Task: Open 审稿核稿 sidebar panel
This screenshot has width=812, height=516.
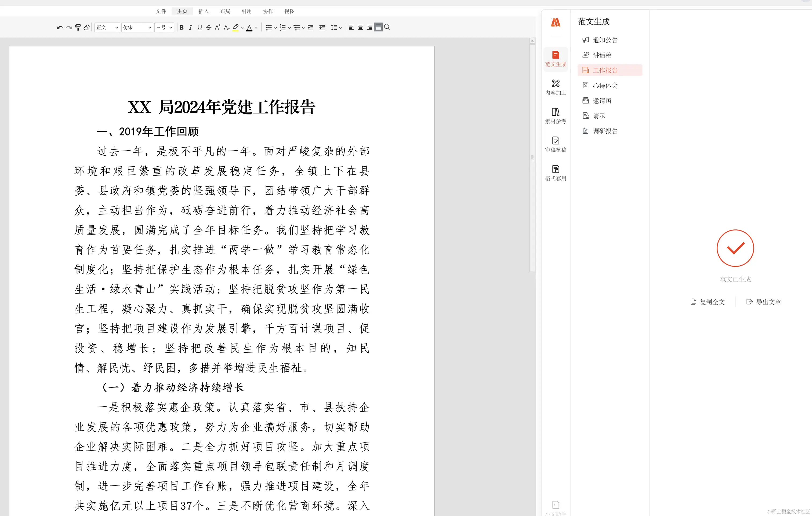Action: pyautogui.click(x=555, y=144)
